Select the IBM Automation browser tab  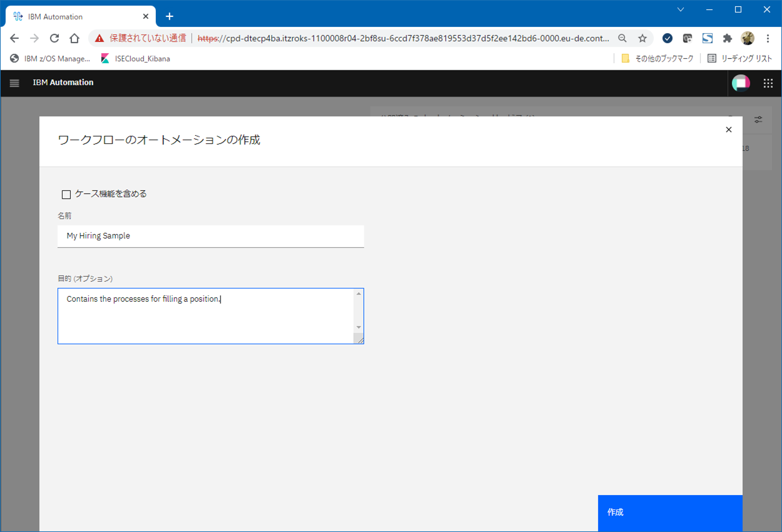(x=79, y=17)
